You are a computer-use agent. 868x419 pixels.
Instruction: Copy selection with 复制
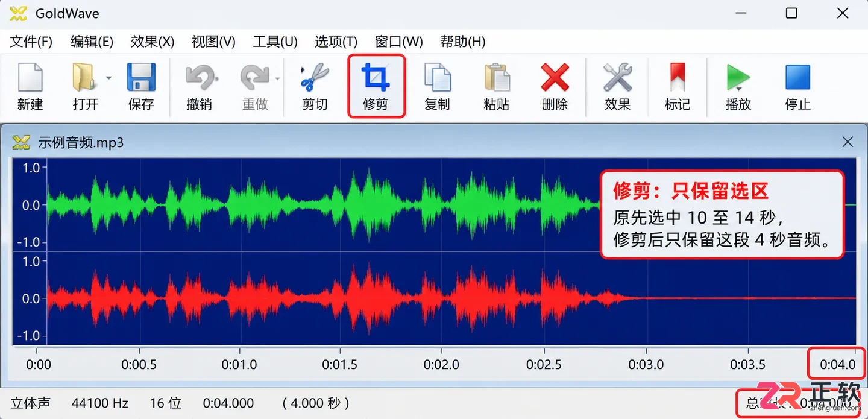point(437,86)
